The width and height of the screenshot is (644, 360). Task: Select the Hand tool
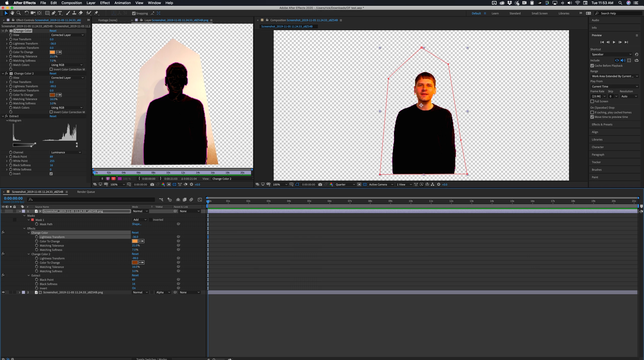12,13
